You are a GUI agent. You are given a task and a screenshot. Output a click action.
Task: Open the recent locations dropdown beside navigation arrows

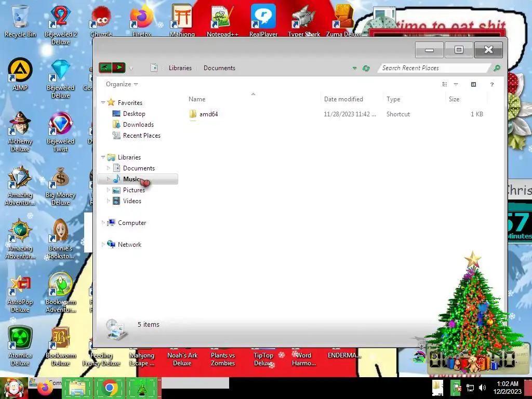pyautogui.click(x=131, y=69)
